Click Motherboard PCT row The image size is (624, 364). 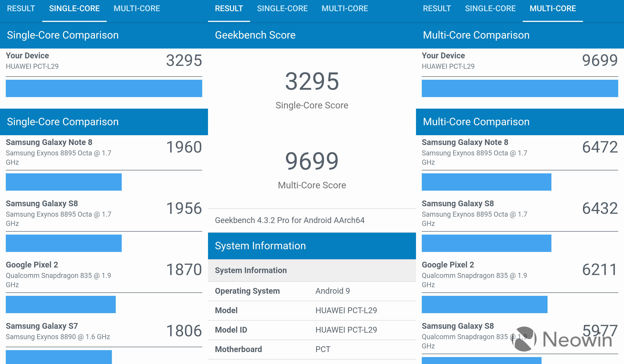(312, 349)
